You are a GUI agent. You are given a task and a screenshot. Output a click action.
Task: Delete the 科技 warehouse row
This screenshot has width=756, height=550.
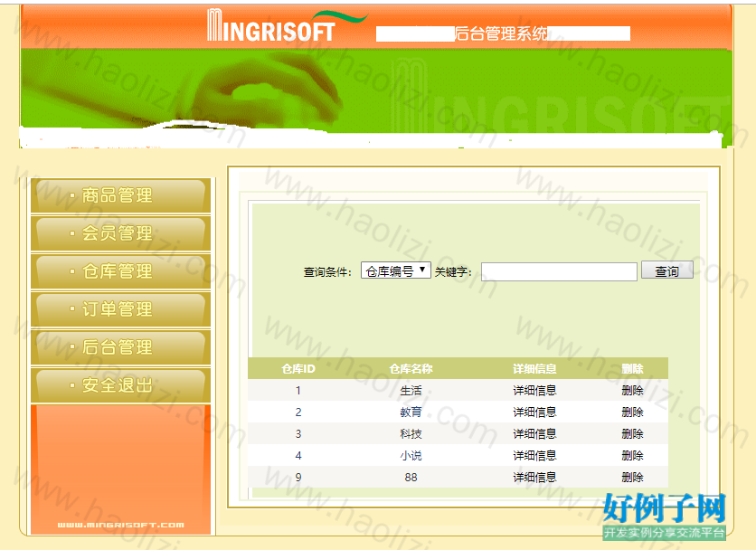pos(632,433)
